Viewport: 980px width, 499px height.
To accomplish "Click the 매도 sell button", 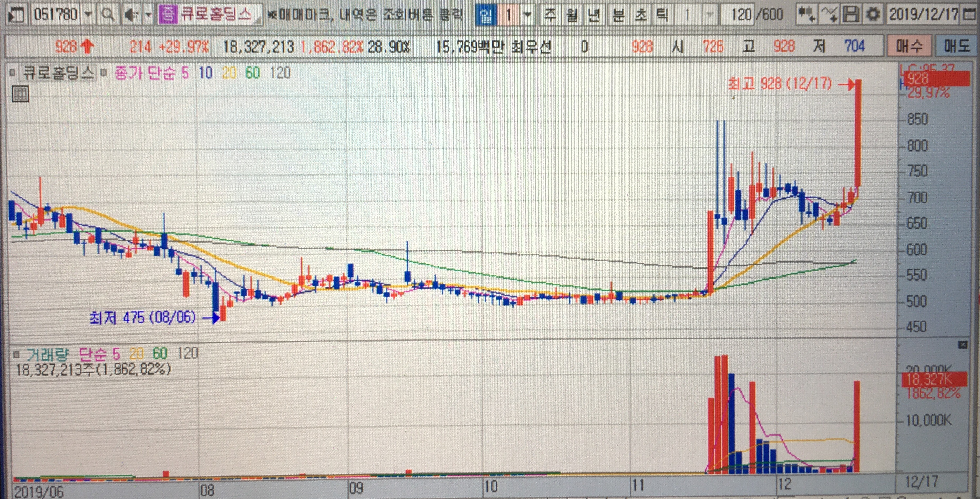I will pos(957,47).
